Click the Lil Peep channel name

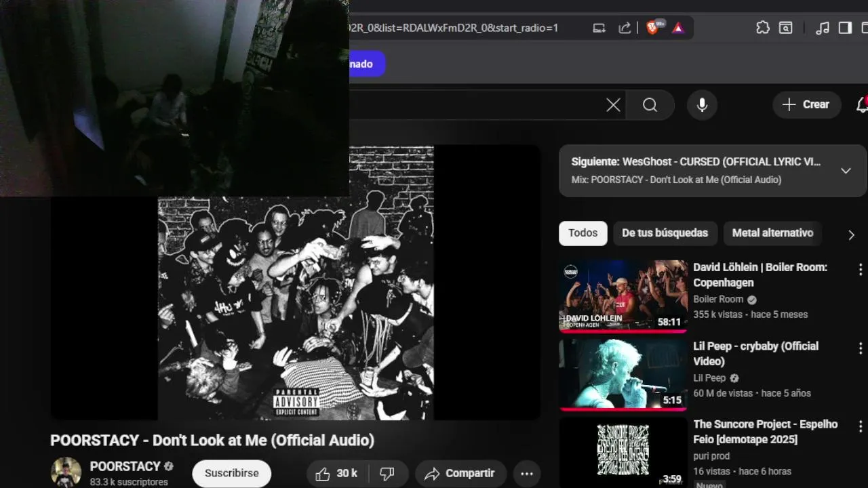tap(709, 378)
